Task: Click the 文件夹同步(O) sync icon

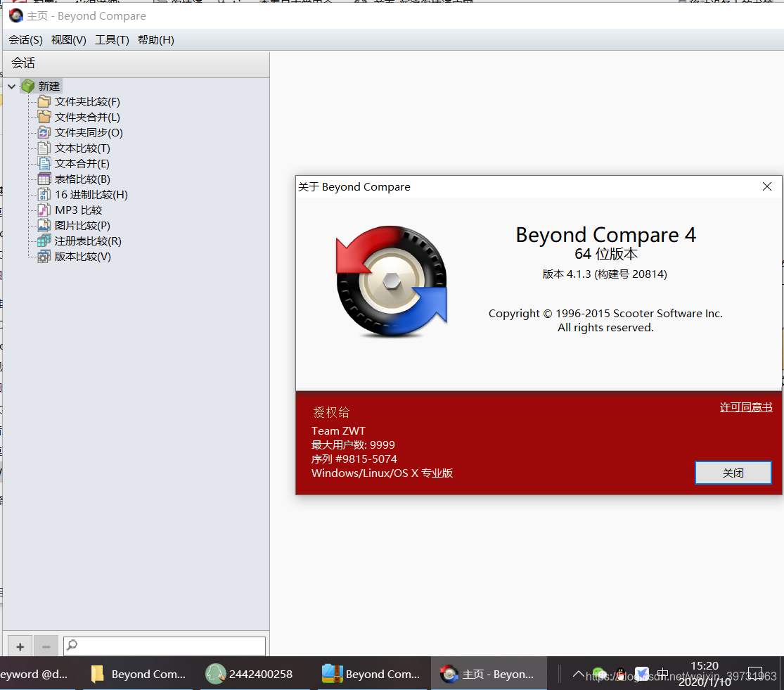Action: coord(44,132)
